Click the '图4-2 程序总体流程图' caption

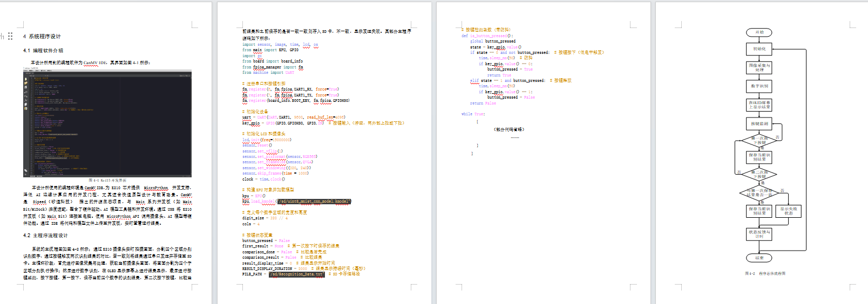pyautogui.click(x=765, y=274)
